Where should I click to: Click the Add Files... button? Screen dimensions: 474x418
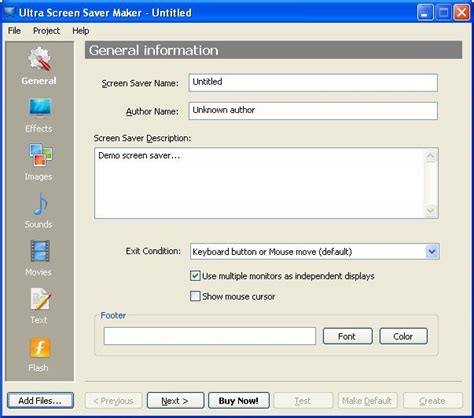40,400
